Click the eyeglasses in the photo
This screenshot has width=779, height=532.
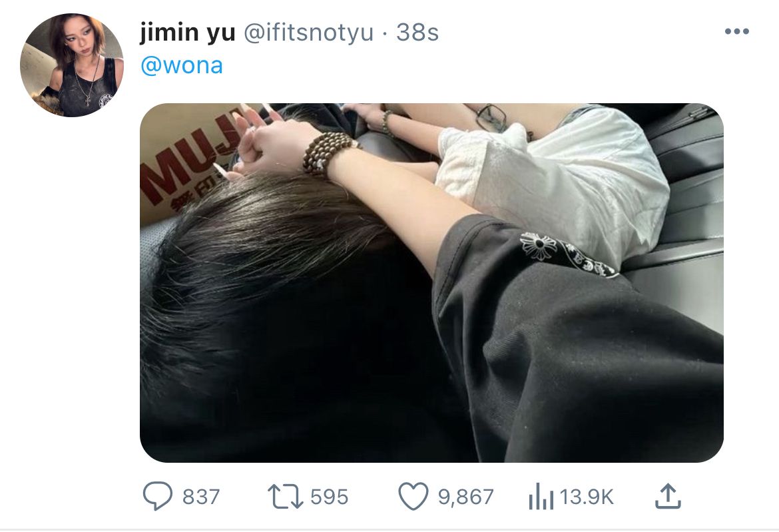tap(491, 118)
